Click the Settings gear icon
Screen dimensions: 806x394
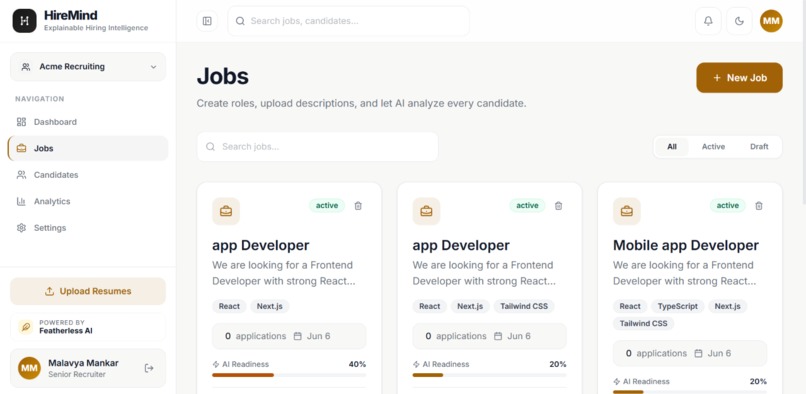21,227
